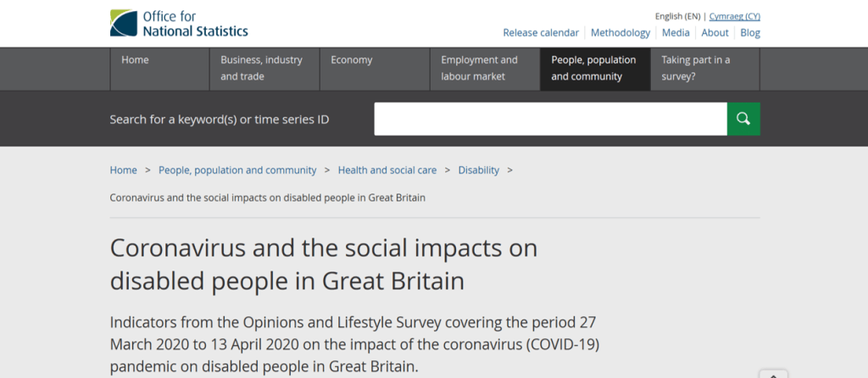This screenshot has height=378, width=868.
Task: Focus the keyword or time series search box
Action: point(550,119)
